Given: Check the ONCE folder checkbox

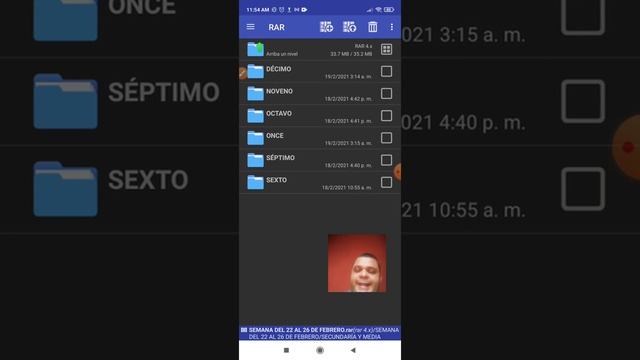Looking at the screenshot, I should (386, 138).
